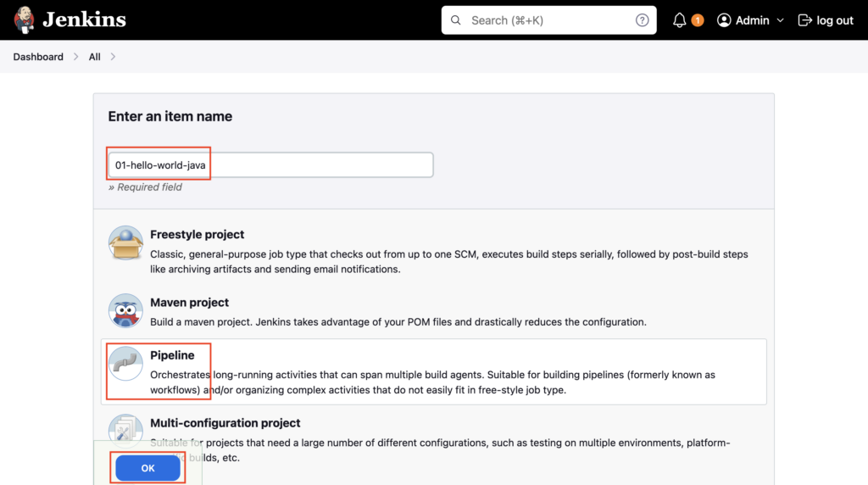
Task: Click the Jenkins butler logo
Action: (x=24, y=20)
